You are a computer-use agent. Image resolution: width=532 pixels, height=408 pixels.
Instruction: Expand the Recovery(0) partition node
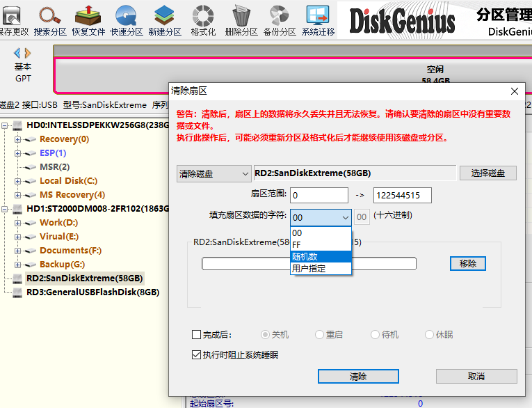point(17,139)
